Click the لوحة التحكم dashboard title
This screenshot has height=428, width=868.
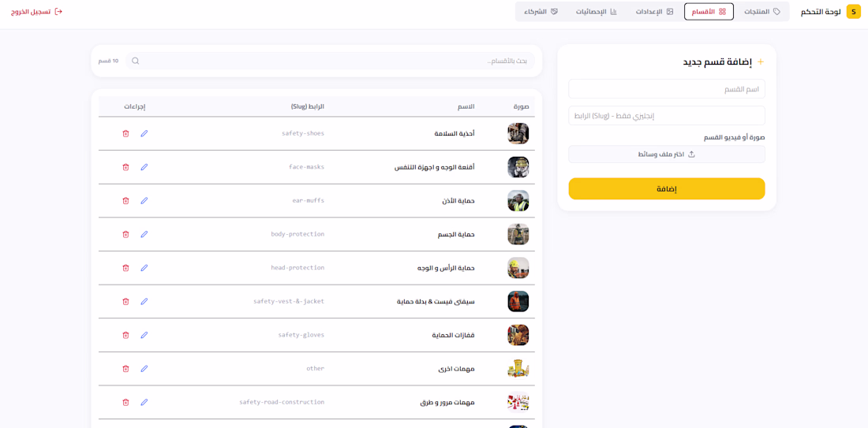pos(821,12)
